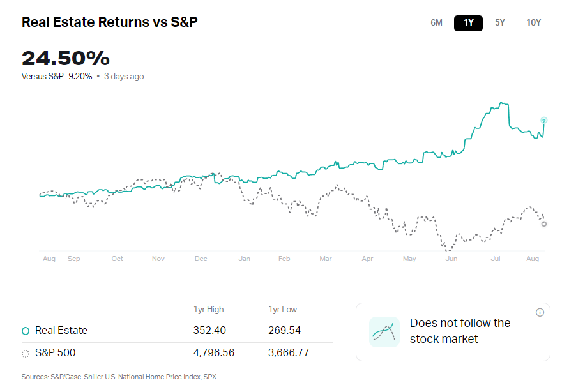Click the 'Does not follow the stock market' card
Viewport: 569px width, 392px height.
460,331
